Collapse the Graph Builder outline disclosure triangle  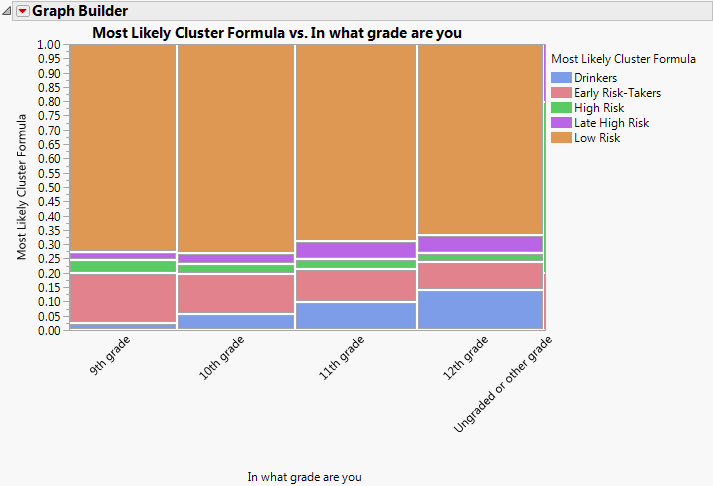(9, 12)
